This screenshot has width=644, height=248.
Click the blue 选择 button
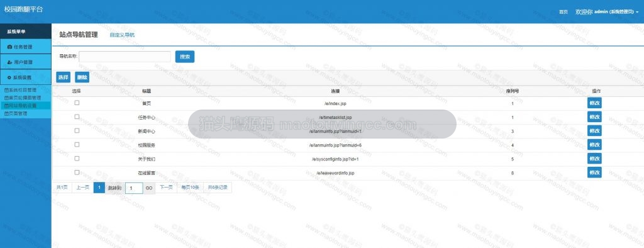click(64, 77)
